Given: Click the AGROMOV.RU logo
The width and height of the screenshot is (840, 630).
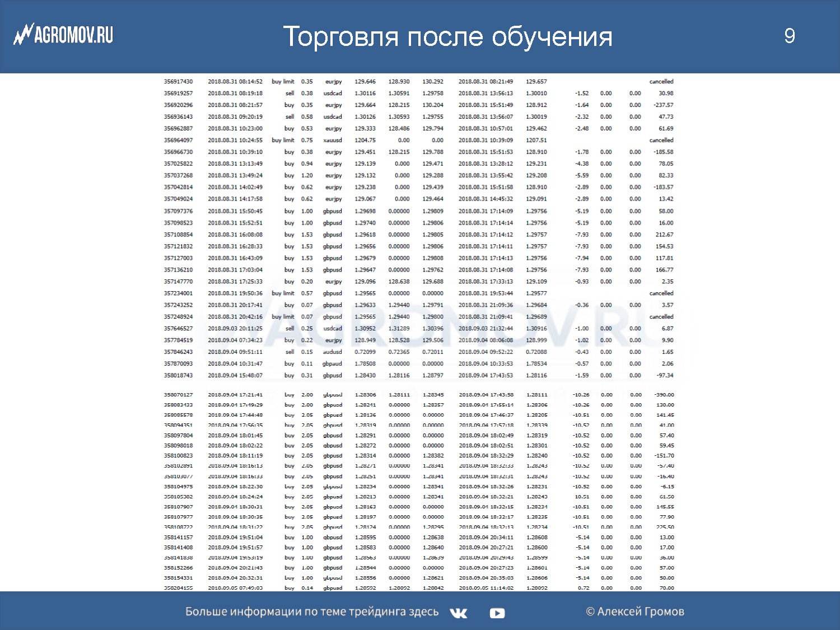Looking at the screenshot, I should [x=63, y=35].
